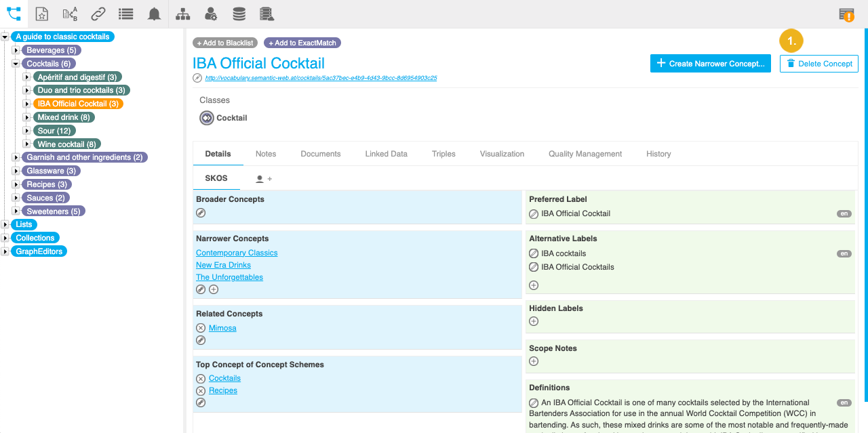Image resolution: width=868 pixels, height=433 pixels.
Task: Open The Unforgettables concept link
Action: tap(229, 277)
